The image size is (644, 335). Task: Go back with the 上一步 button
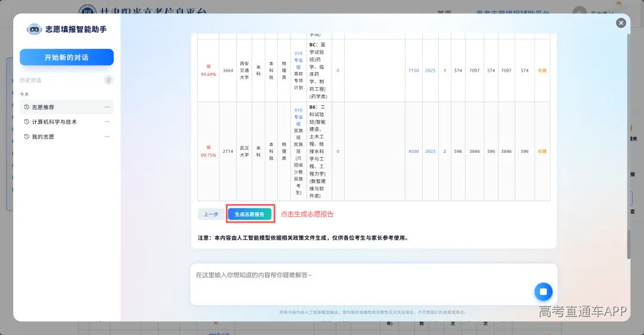click(211, 214)
